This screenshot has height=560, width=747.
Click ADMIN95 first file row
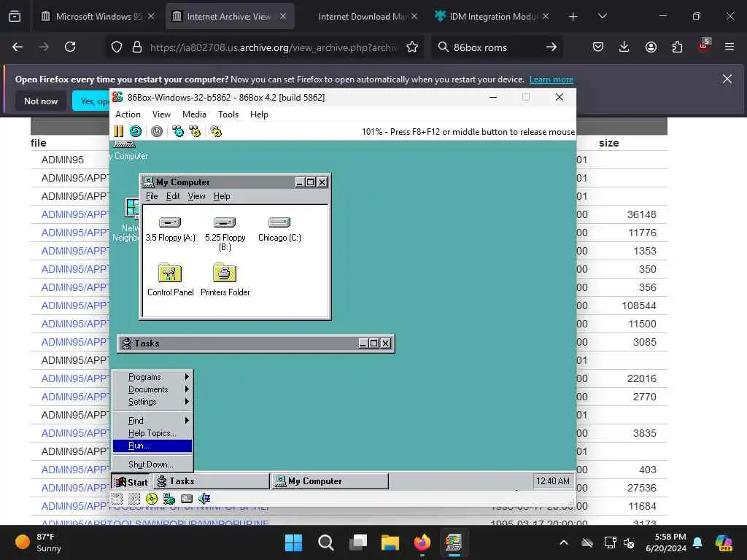point(63,160)
